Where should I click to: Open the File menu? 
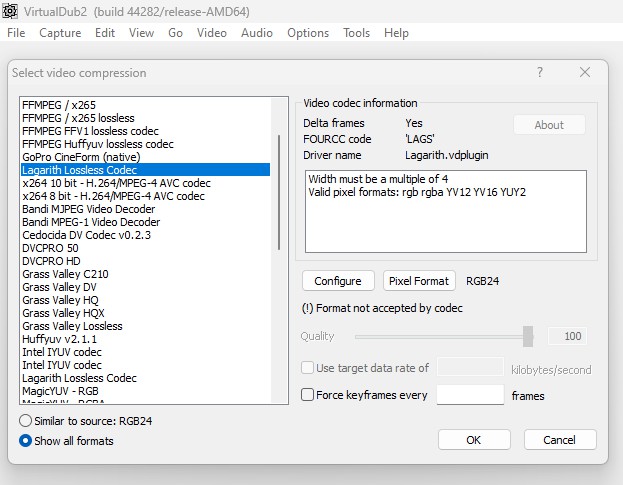click(16, 33)
